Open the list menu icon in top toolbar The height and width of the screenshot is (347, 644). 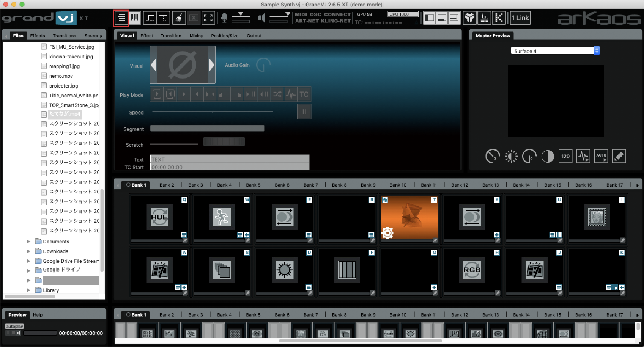pyautogui.click(x=121, y=18)
